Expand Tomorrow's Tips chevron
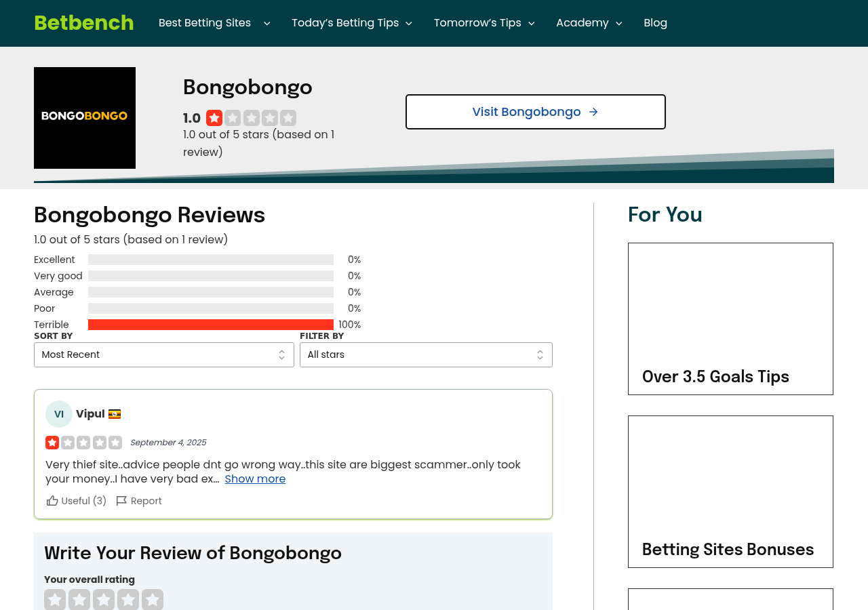868x610 pixels. pyautogui.click(x=531, y=24)
